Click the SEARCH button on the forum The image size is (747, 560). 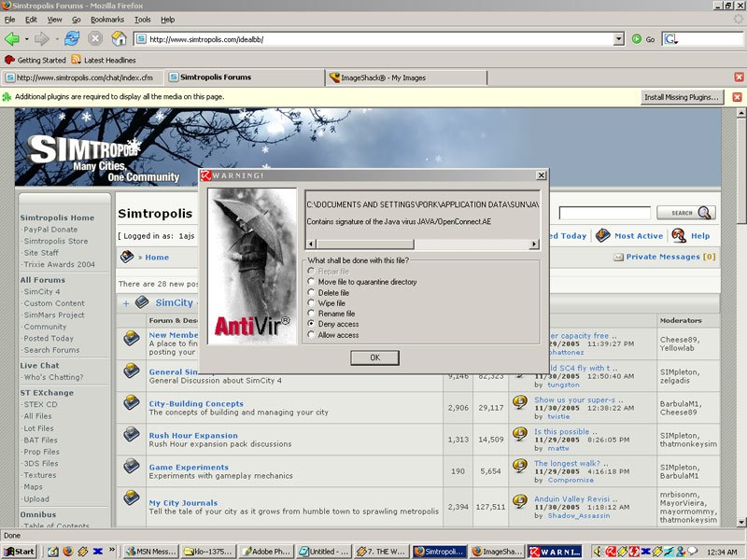tap(686, 213)
